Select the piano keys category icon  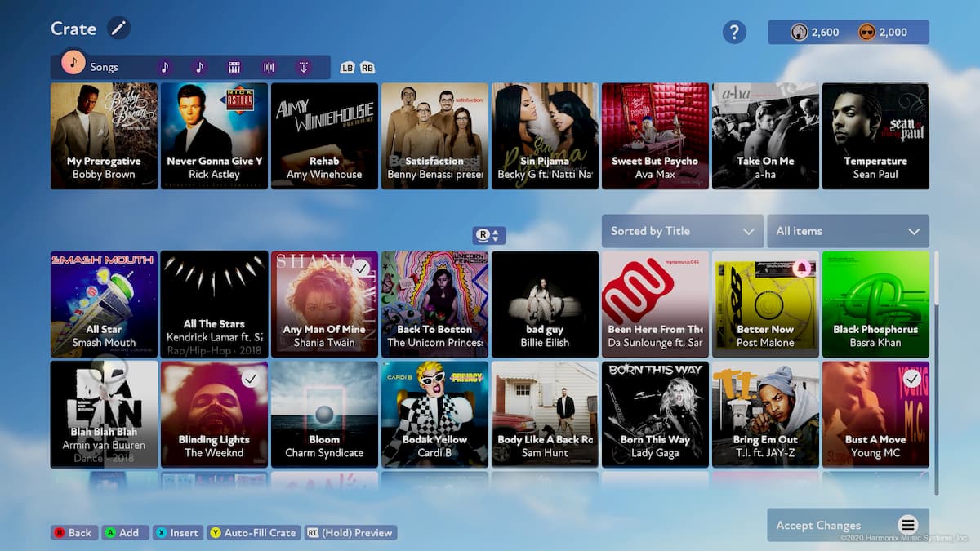(234, 67)
